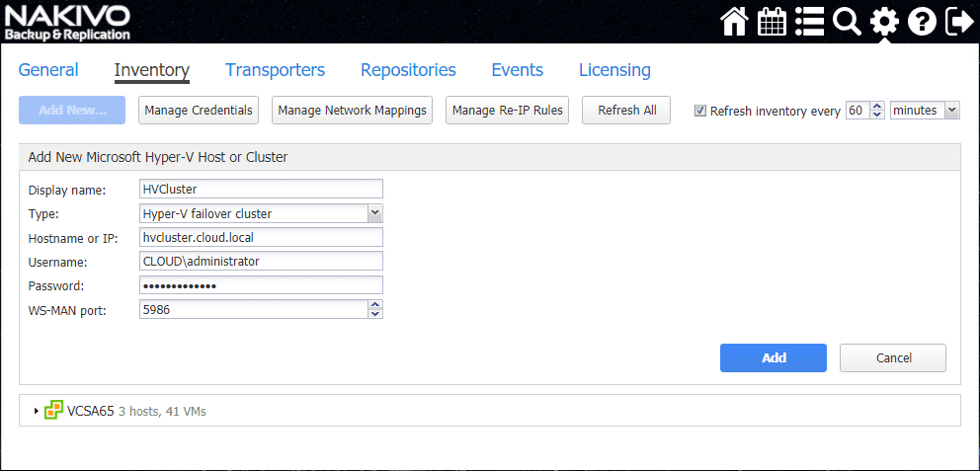
Task: Toggle the Refresh inventory every checkbox
Action: [700, 111]
